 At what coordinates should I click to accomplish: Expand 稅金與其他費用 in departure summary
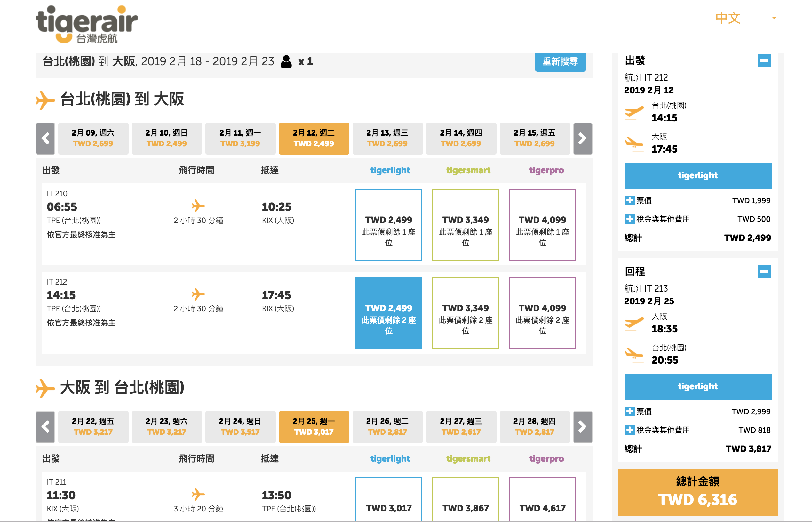pos(630,219)
